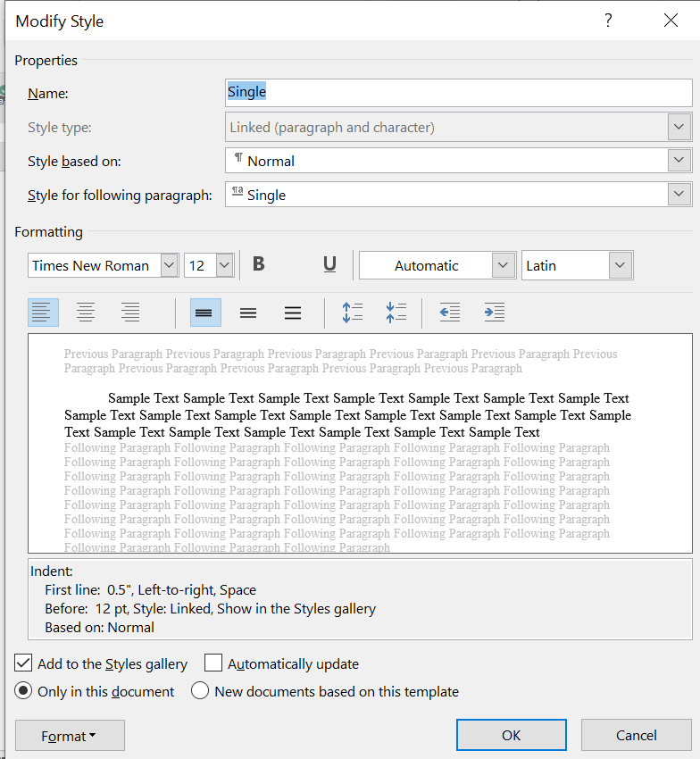Close the Modify Style dialog
Screen dimensions: 700x759
coord(671,21)
